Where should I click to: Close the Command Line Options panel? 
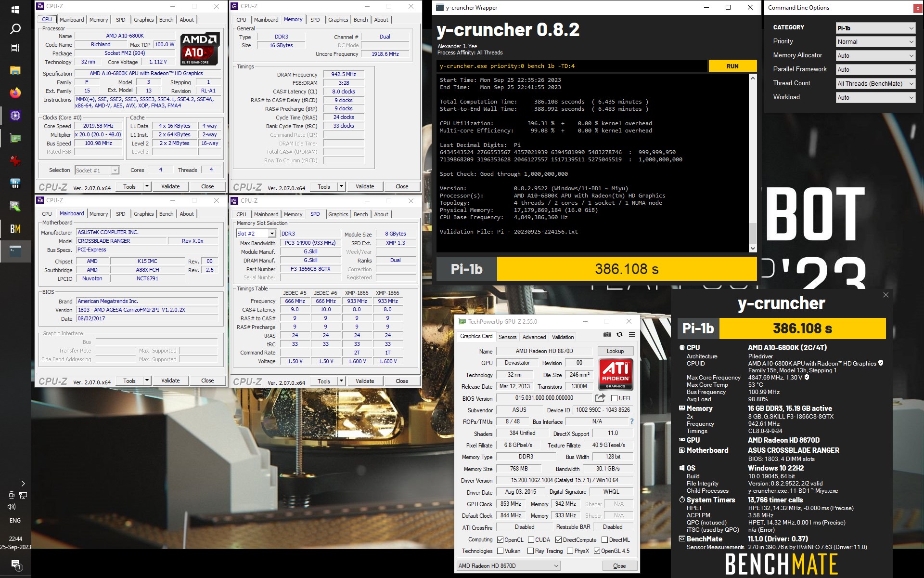click(917, 8)
